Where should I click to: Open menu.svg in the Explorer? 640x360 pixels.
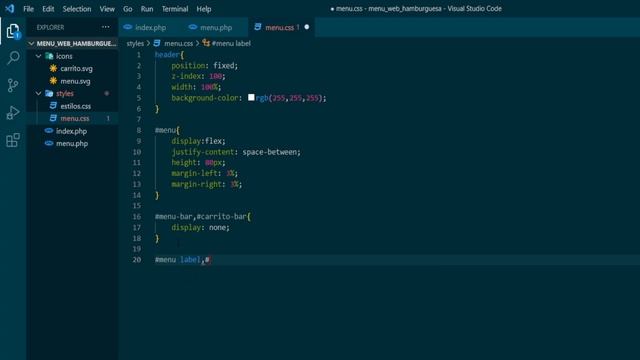pos(75,81)
